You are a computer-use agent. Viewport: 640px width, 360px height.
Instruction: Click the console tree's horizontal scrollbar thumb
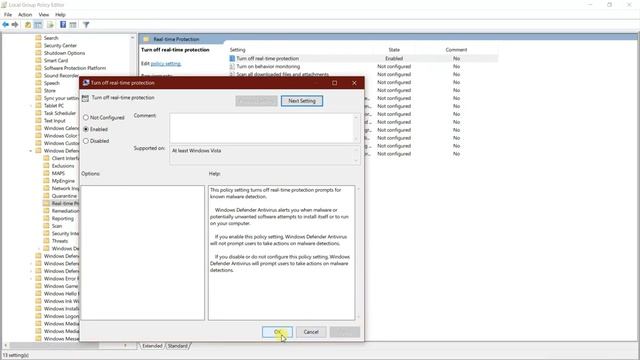pyautogui.click(x=53, y=346)
